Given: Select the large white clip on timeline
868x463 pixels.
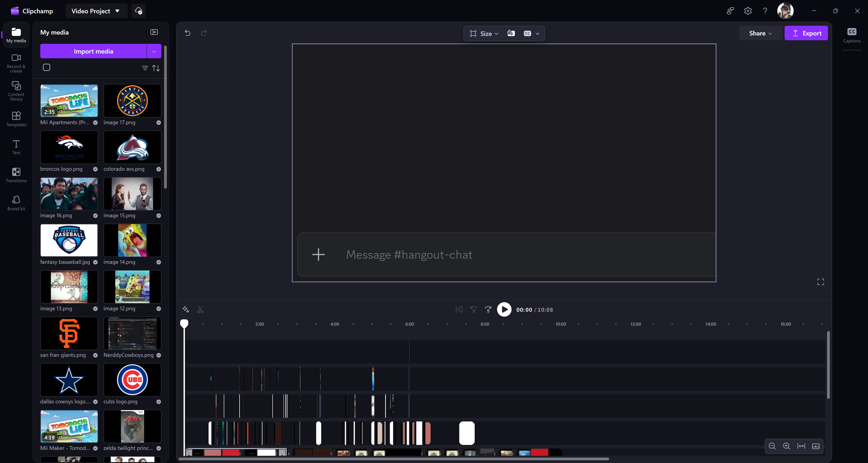Looking at the screenshot, I should point(467,433).
